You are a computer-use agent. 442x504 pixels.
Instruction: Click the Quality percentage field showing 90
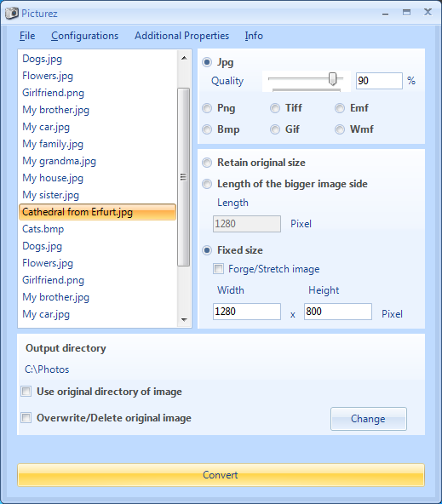(379, 81)
